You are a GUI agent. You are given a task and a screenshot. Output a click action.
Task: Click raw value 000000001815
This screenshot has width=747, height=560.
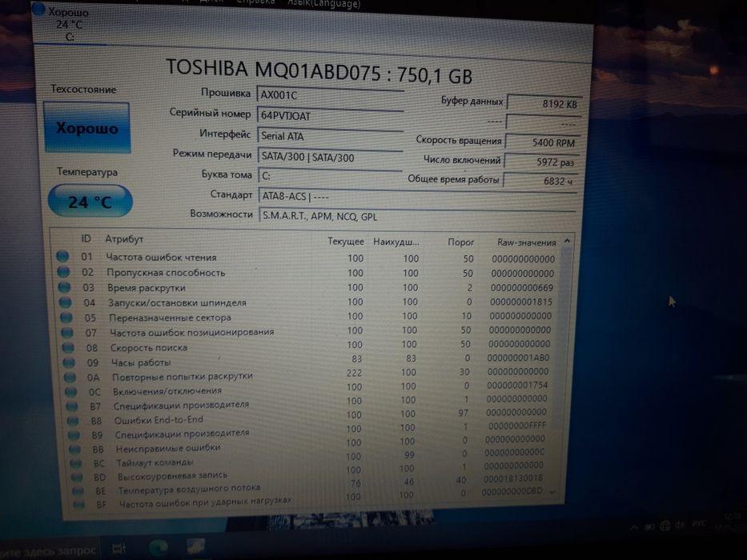521,302
